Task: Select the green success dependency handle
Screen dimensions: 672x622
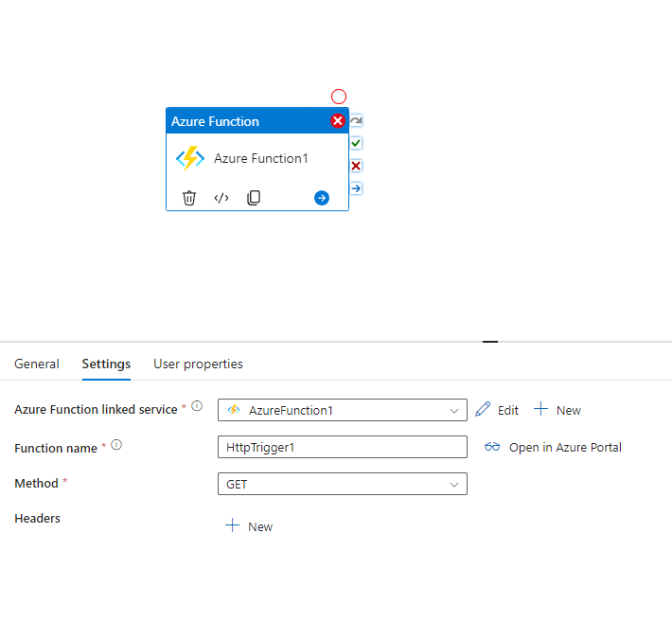Action: 356,143
